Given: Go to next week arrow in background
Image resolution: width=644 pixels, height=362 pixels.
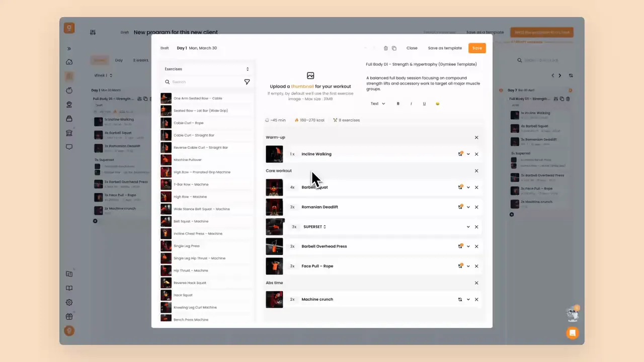Looking at the screenshot, I should click(x=559, y=75).
